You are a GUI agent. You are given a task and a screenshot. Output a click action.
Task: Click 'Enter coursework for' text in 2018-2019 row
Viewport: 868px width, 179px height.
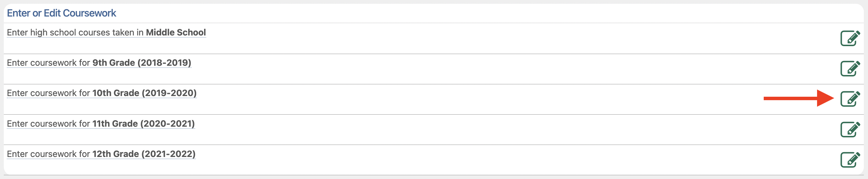(48, 63)
